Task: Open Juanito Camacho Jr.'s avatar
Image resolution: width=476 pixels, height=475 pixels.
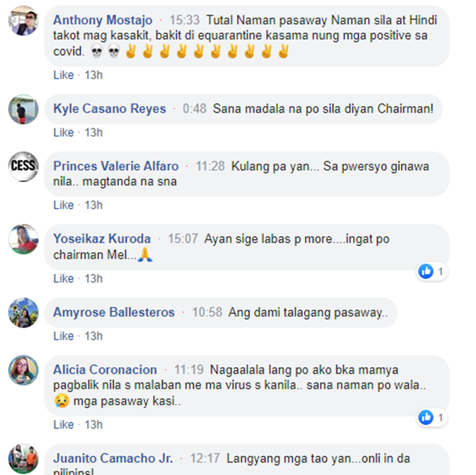Action: coord(23,459)
